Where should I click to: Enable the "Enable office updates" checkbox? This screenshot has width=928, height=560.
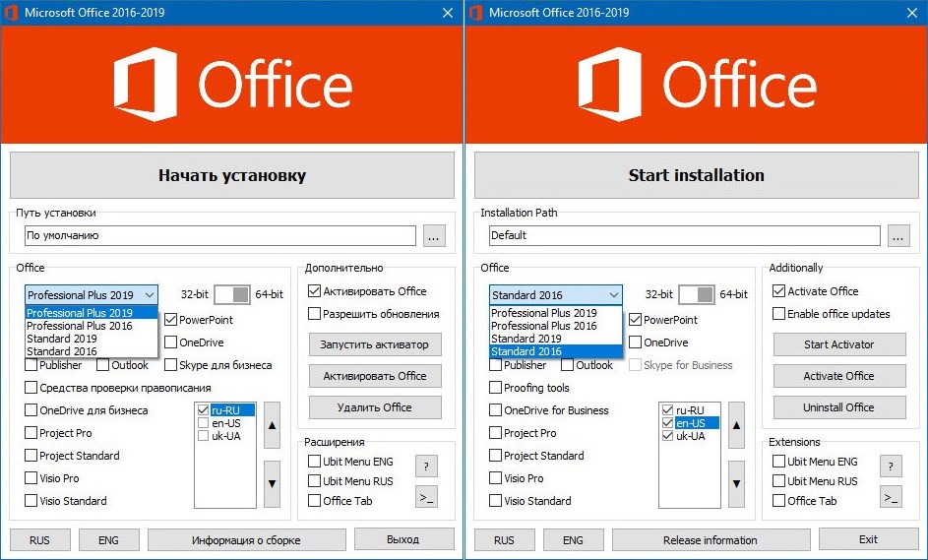pos(779,314)
